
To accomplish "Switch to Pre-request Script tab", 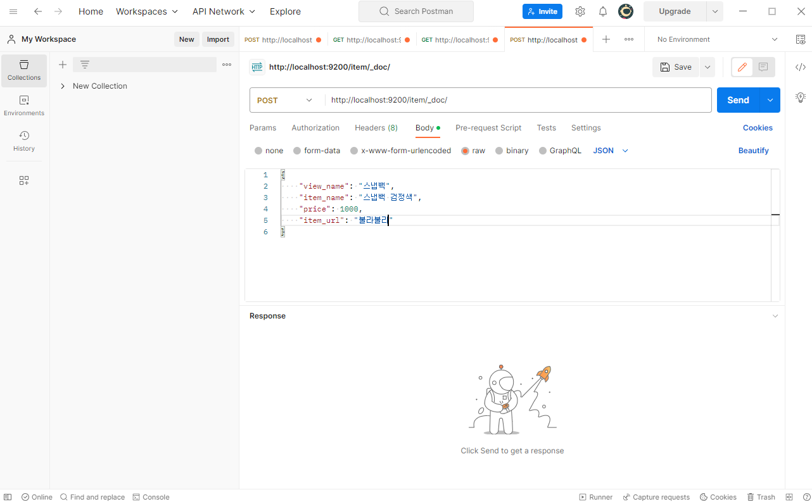I will point(488,128).
